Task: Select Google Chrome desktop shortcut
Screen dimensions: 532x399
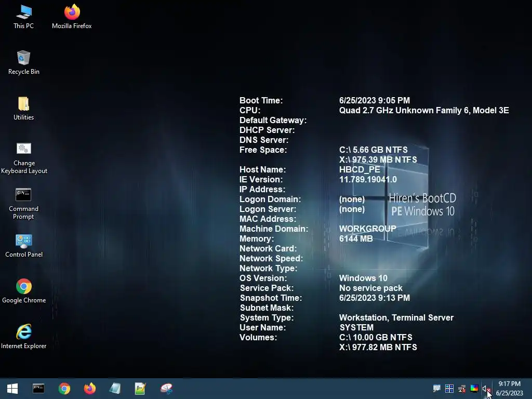Action: pyautogui.click(x=24, y=291)
